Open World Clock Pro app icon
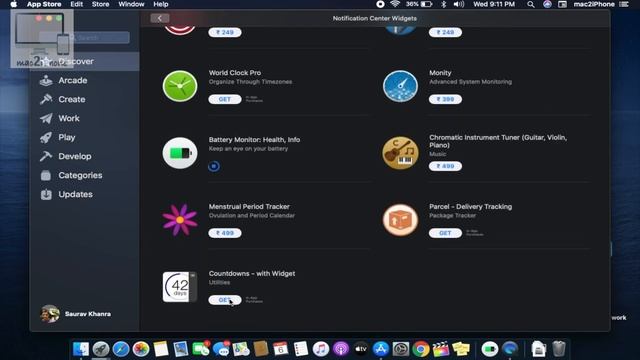This screenshot has width=640, height=360. 180,86
